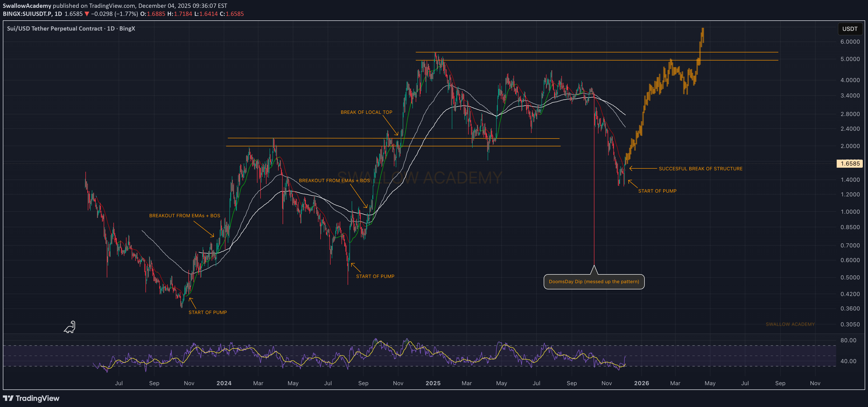868x407 pixels.
Task: Click the 2026 label on time axis
Action: tap(641, 384)
